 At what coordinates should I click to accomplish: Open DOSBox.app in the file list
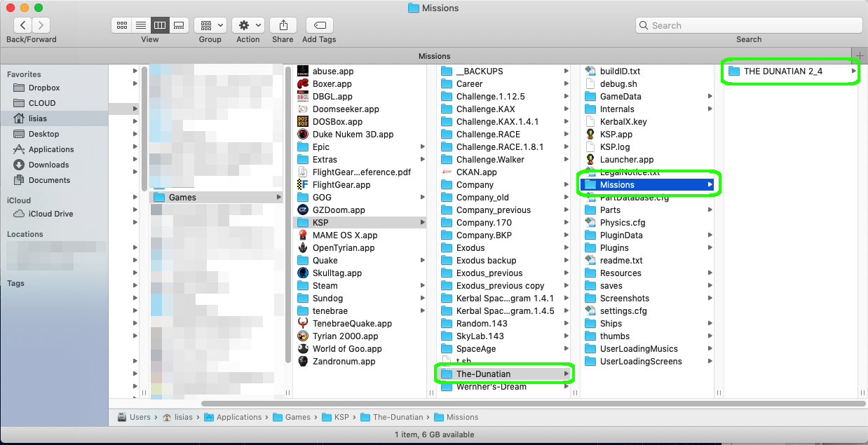[x=337, y=121]
